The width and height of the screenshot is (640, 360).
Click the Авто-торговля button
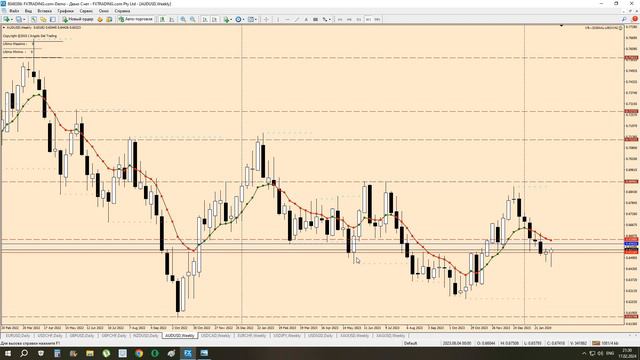[x=136, y=19]
